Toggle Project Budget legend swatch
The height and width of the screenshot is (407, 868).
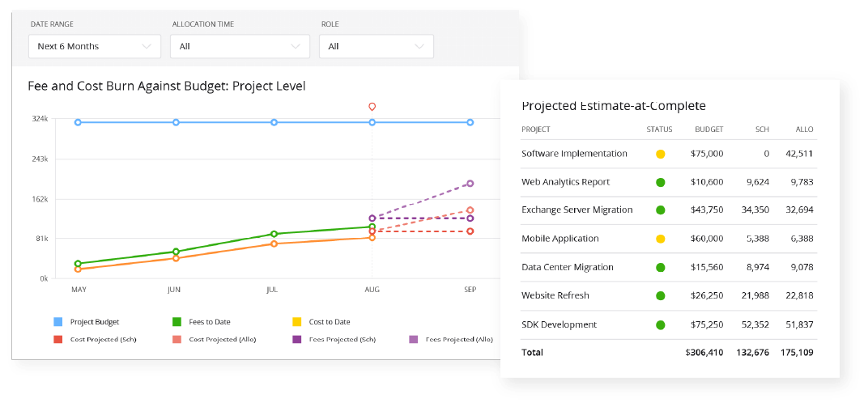pyautogui.click(x=57, y=322)
